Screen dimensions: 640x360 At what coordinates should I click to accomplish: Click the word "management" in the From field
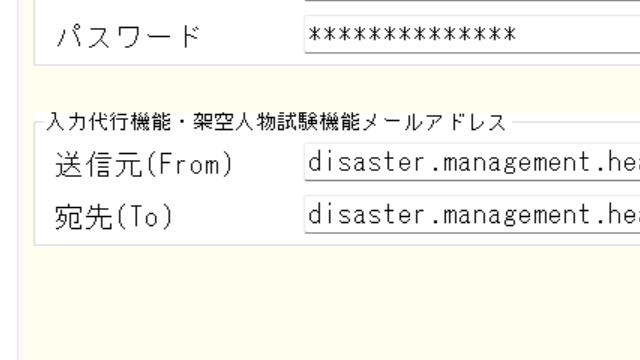coord(516,162)
